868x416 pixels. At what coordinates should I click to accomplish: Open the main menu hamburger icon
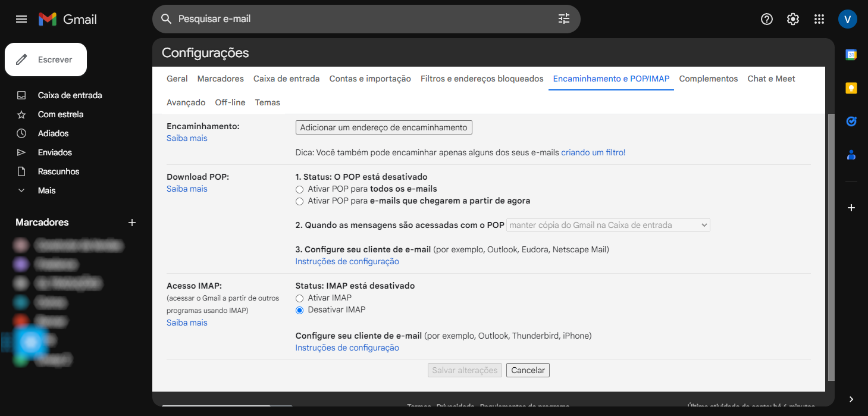pos(21,19)
